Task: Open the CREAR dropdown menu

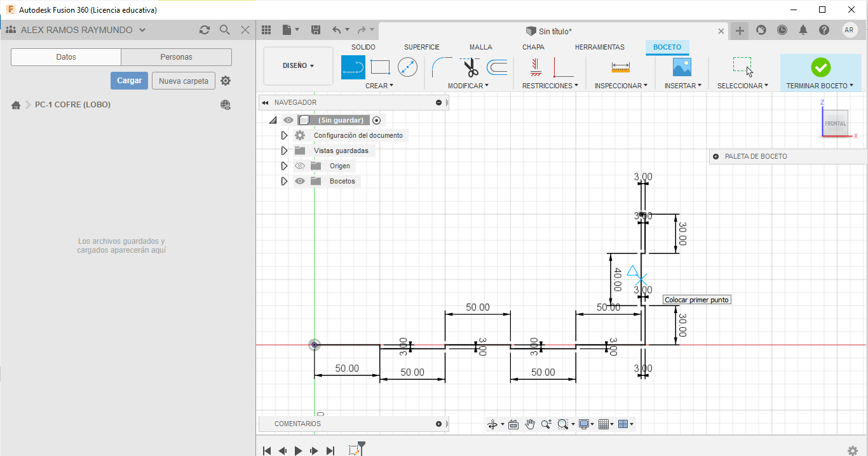Action: point(379,86)
